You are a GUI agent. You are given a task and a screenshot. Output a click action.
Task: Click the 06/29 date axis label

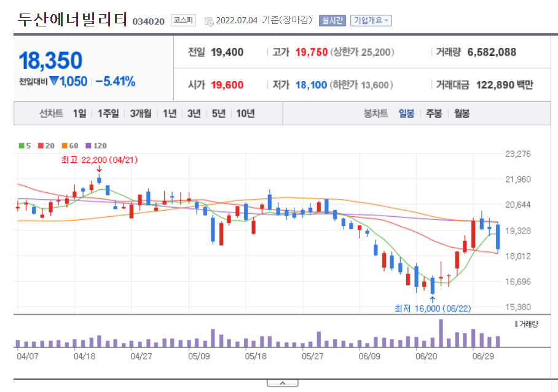pyautogui.click(x=483, y=356)
